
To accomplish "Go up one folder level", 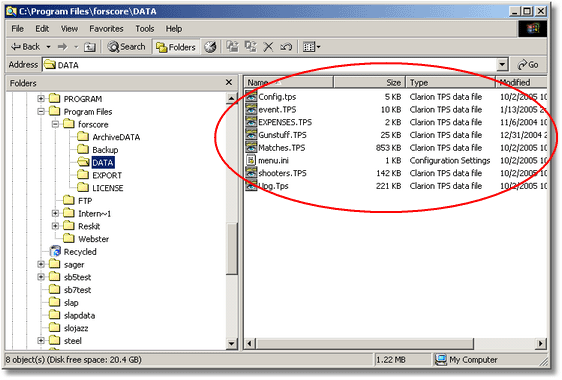I will point(89,47).
